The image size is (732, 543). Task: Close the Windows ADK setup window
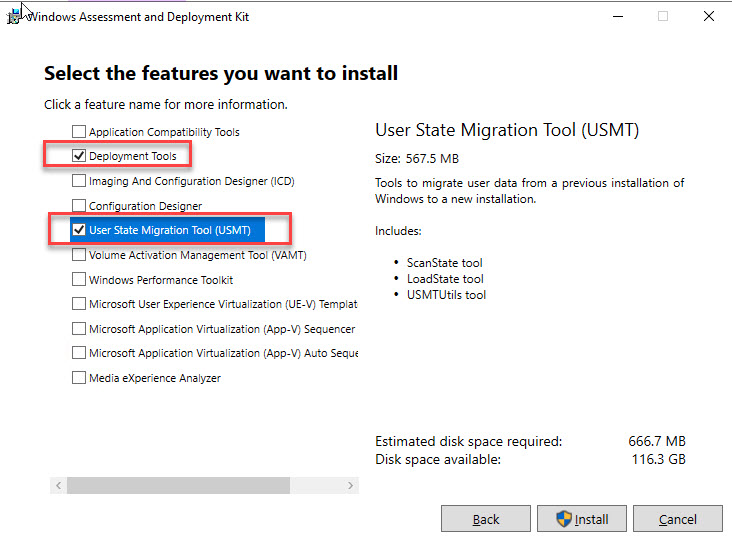(x=708, y=16)
